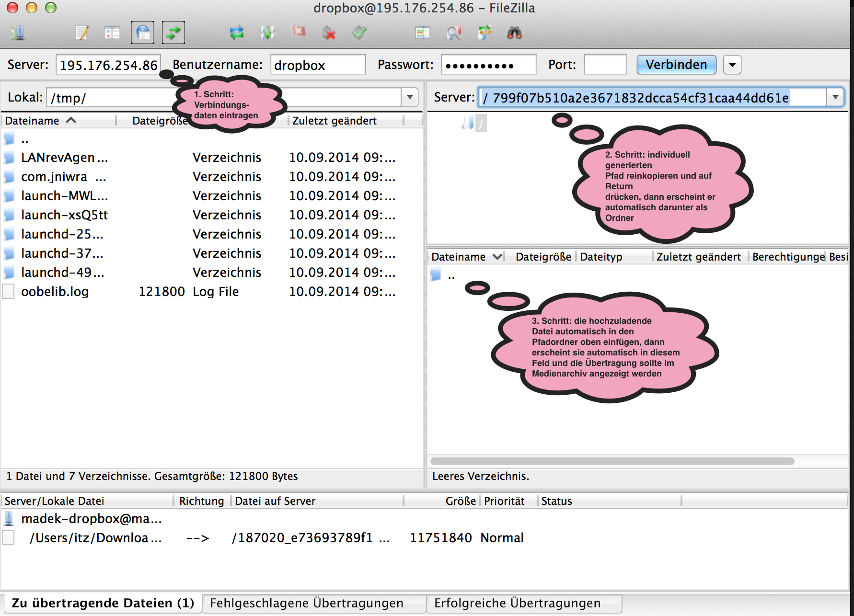Toggle the transfer queue display
Screen dimensions: 854x616
[x=173, y=33]
